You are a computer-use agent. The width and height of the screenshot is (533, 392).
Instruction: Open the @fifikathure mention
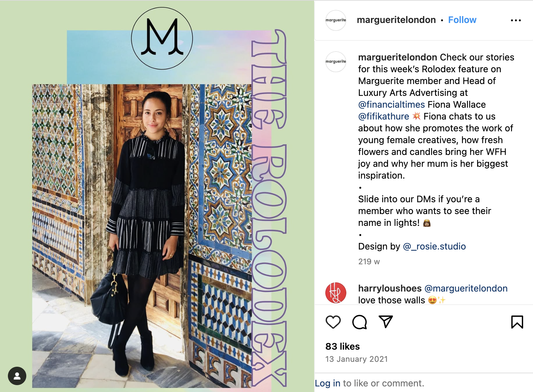pyautogui.click(x=383, y=117)
